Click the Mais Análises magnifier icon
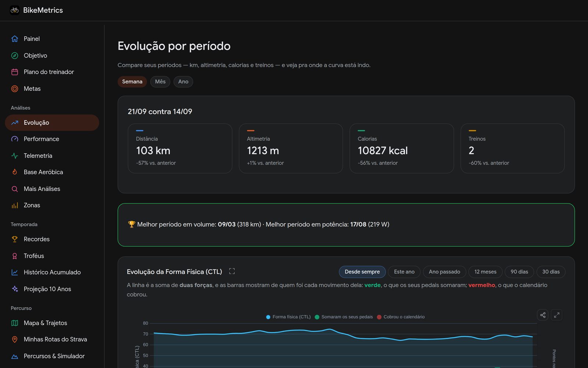The width and height of the screenshot is (588, 368). pyautogui.click(x=15, y=189)
